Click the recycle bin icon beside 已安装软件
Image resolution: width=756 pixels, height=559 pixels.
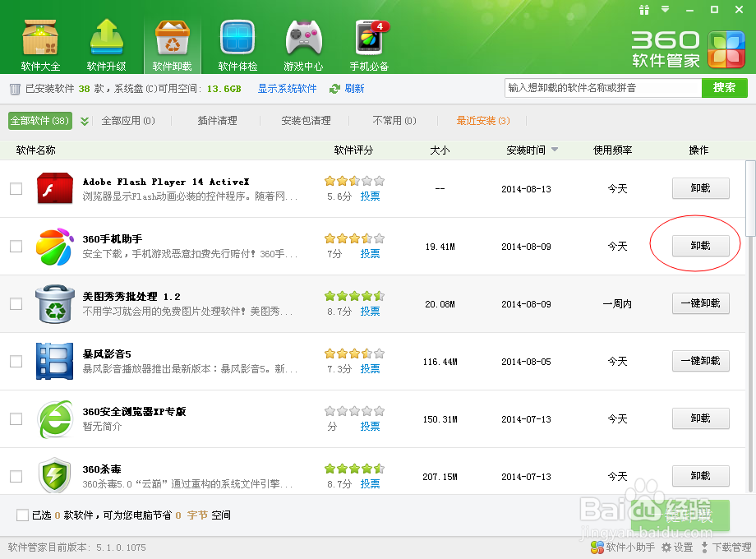pyautogui.click(x=15, y=89)
